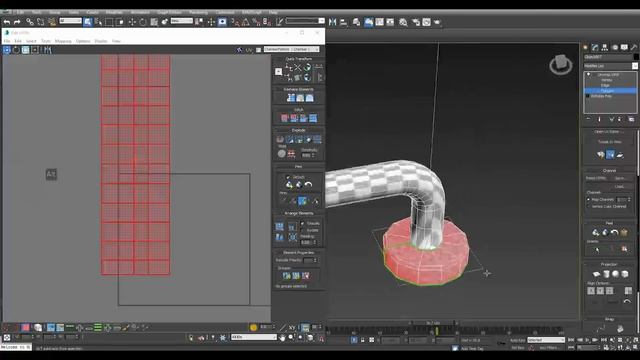Click Reset Peel arrow in Edit UVWs

tap(309, 184)
